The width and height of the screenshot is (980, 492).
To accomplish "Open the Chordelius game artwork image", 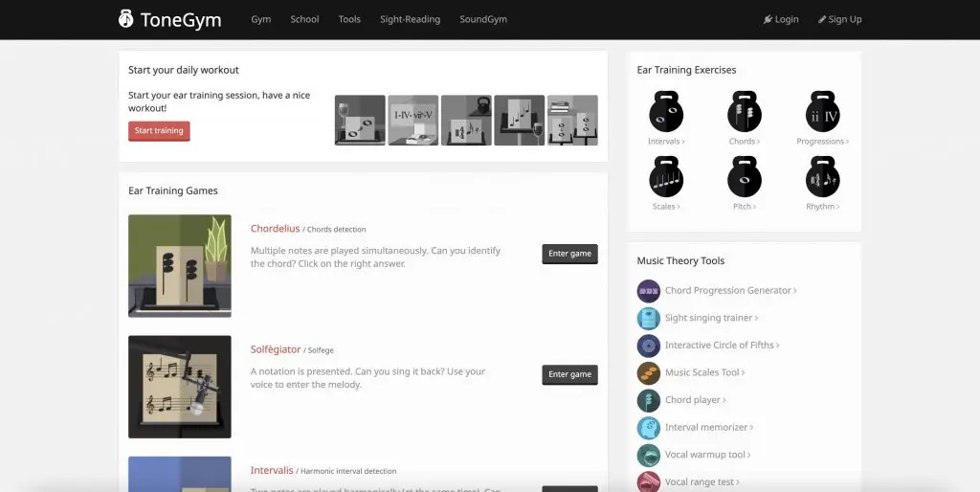I will pyautogui.click(x=180, y=266).
